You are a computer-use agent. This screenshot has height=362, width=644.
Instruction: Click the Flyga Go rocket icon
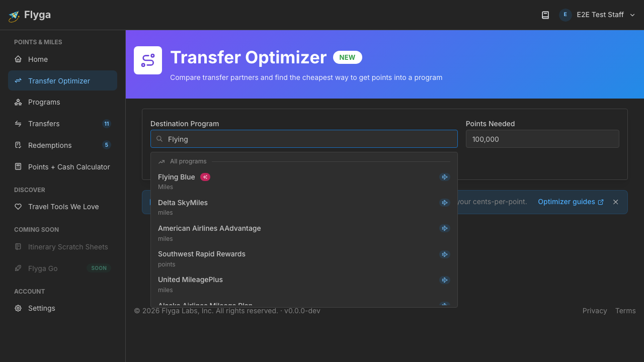[x=18, y=268]
